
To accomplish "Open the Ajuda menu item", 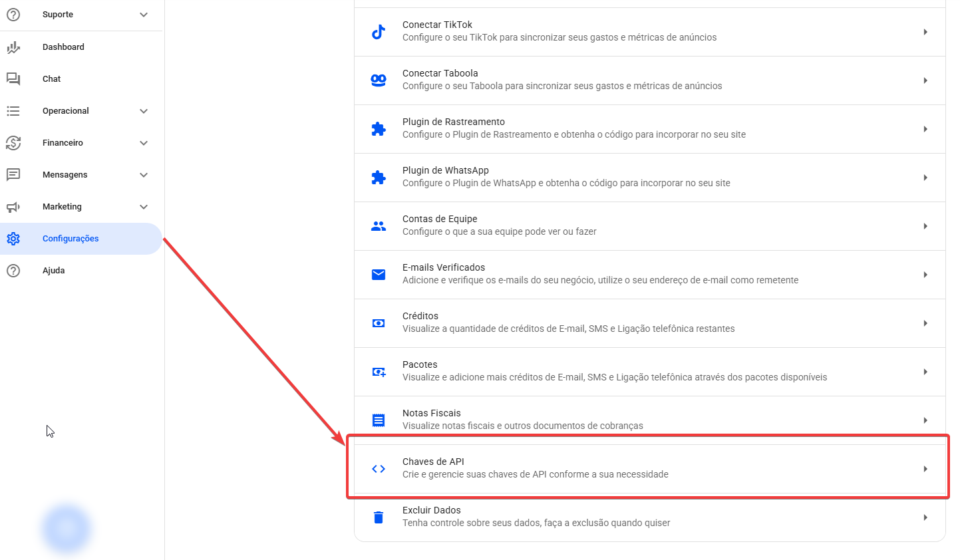I will (x=81, y=271).
